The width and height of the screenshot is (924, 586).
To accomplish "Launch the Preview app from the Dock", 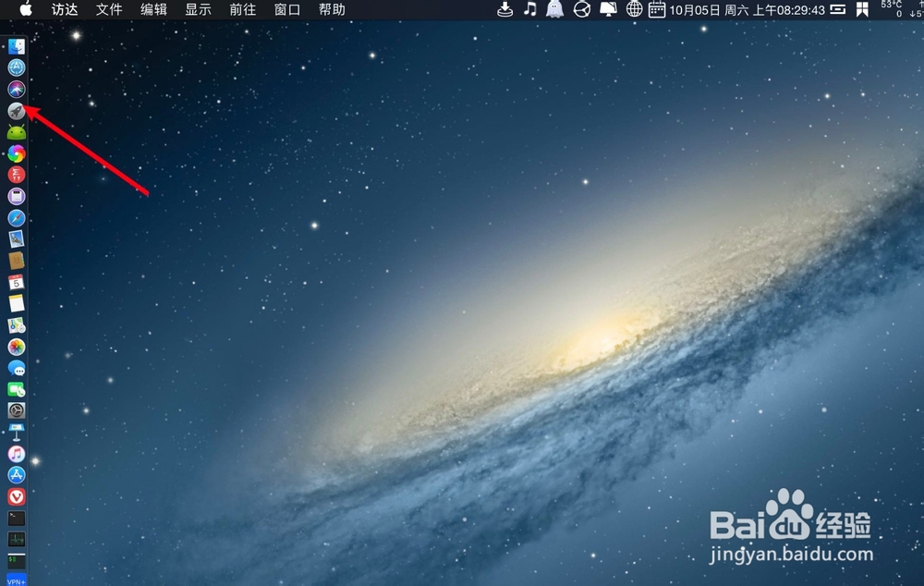I will click(18, 240).
